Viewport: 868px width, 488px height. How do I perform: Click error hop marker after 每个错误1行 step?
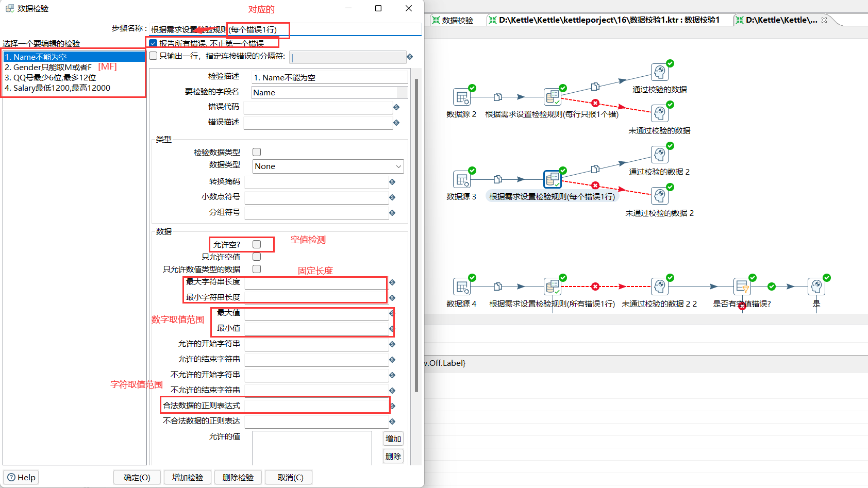(595, 185)
